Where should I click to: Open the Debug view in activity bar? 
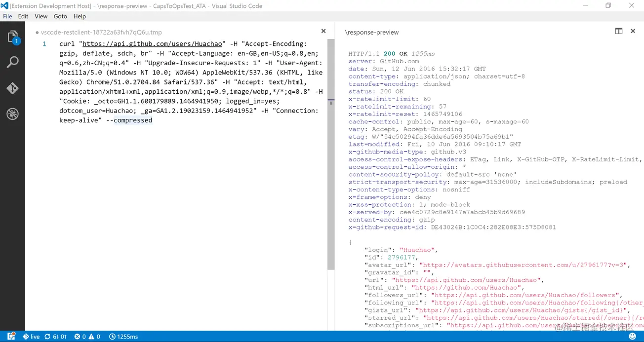[x=13, y=114]
